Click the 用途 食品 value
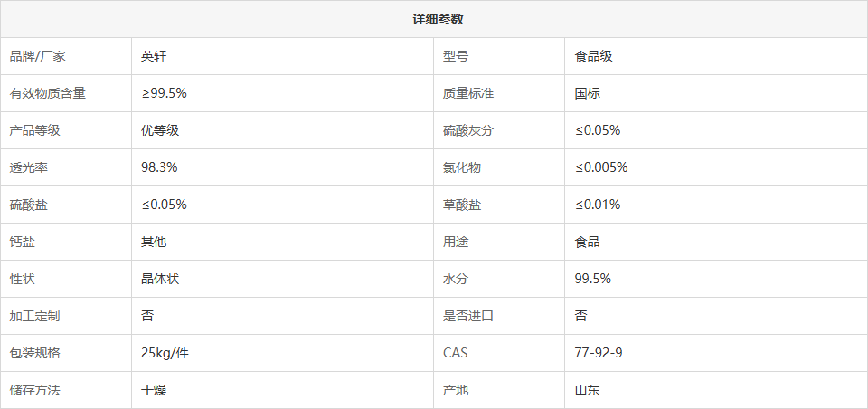868x409 pixels. coord(588,243)
